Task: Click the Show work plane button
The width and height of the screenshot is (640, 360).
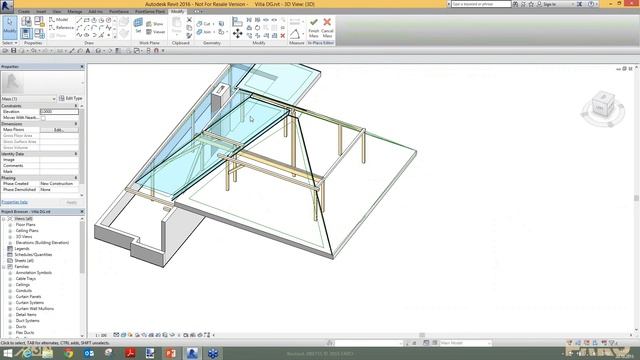Action: (x=155, y=24)
